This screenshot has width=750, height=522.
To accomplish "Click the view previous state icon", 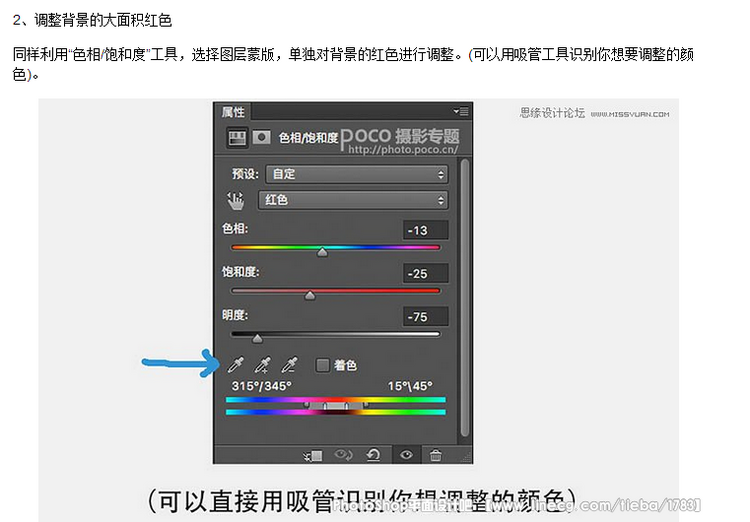I will click(x=343, y=454).
